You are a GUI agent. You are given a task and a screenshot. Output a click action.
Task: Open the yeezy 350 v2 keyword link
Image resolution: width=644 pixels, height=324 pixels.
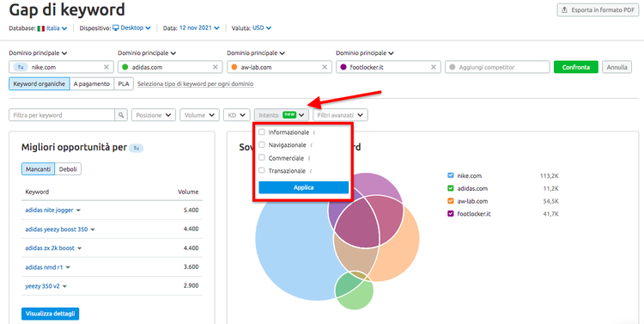43,286
